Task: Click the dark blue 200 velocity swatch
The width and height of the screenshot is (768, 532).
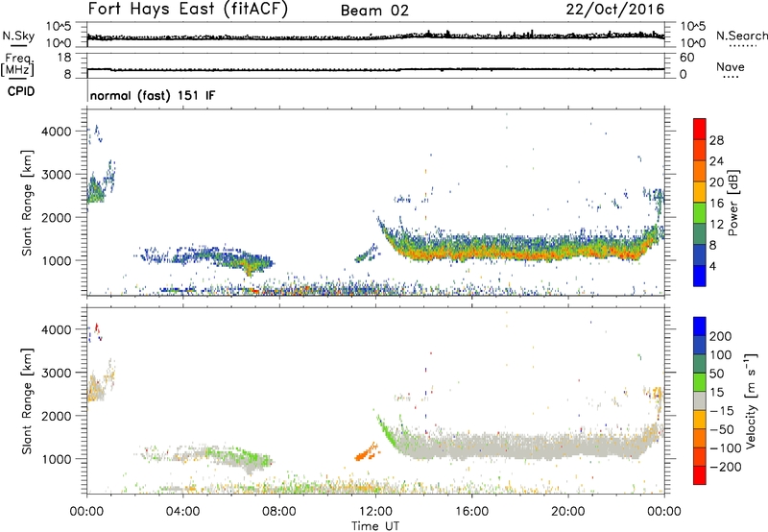Action: pos(700,326)
